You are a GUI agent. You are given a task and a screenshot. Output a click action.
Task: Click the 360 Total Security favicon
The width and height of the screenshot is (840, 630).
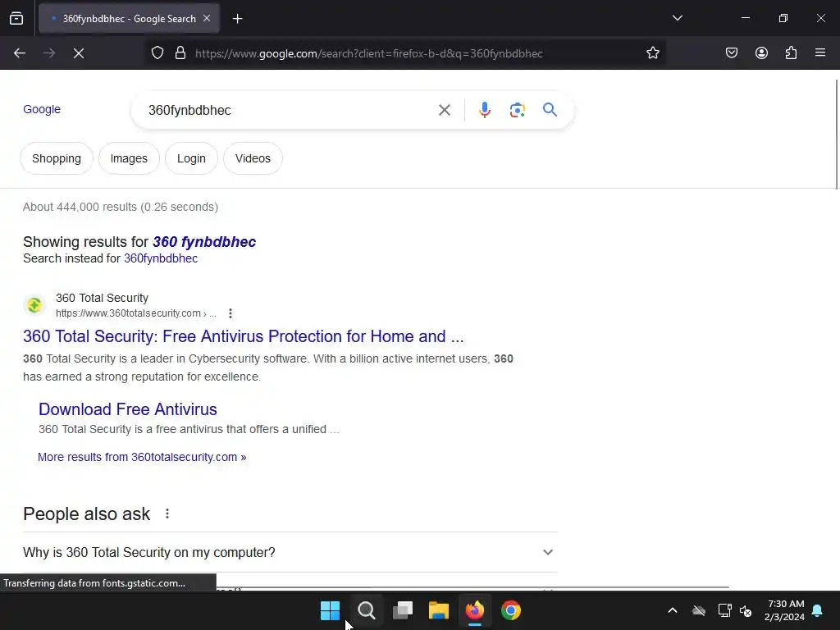tap(34, 305)
